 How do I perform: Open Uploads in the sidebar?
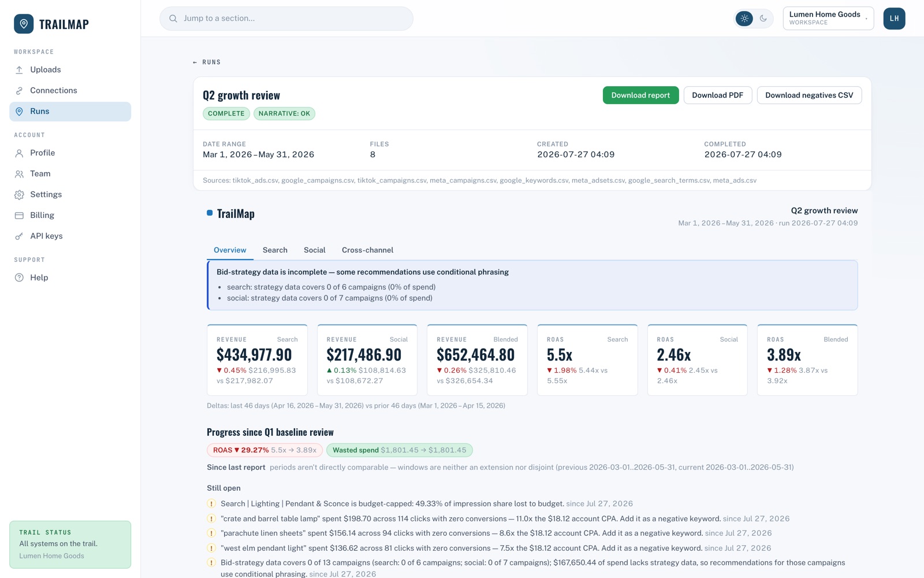tap(70, 70)
